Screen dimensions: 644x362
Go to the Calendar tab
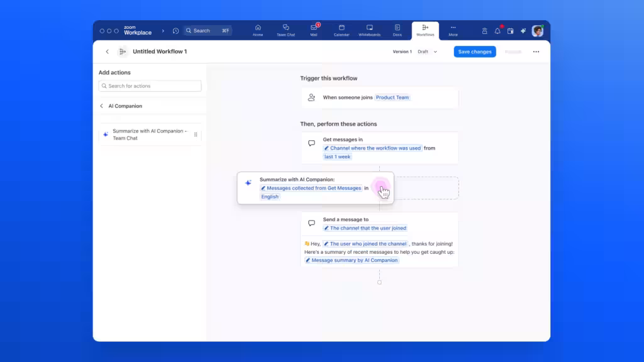coord(341,30)
